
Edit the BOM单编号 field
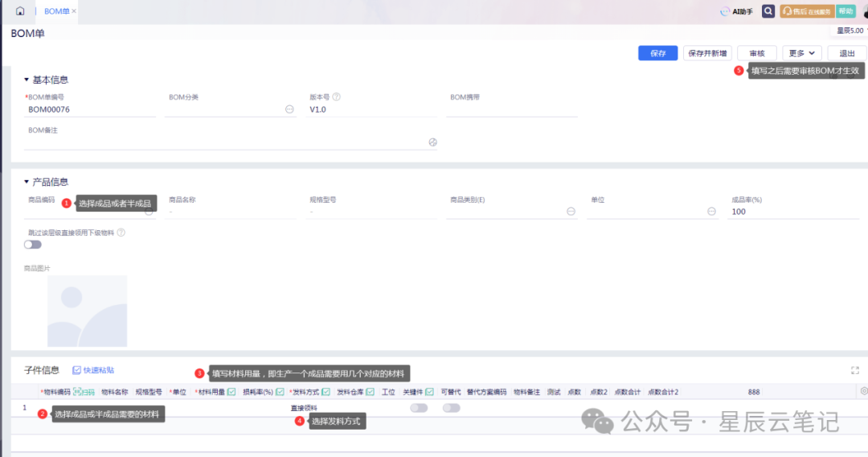pyautogui.click(x=90, y=109)
